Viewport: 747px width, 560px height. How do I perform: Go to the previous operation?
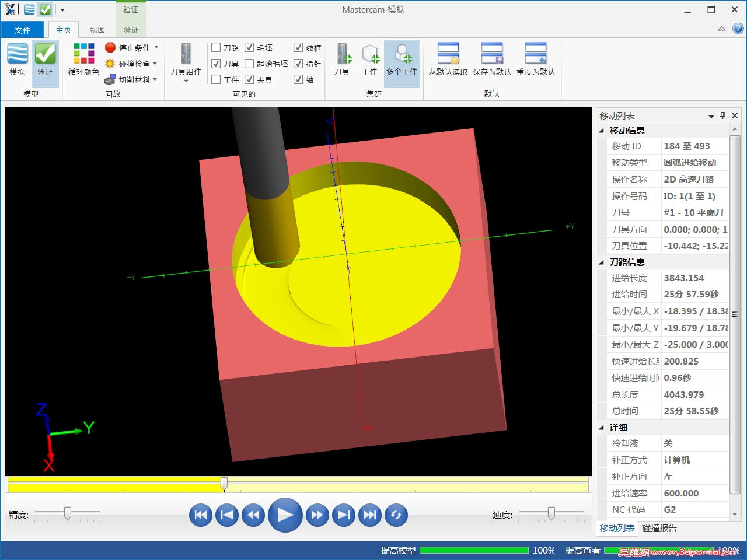[227, 514]
